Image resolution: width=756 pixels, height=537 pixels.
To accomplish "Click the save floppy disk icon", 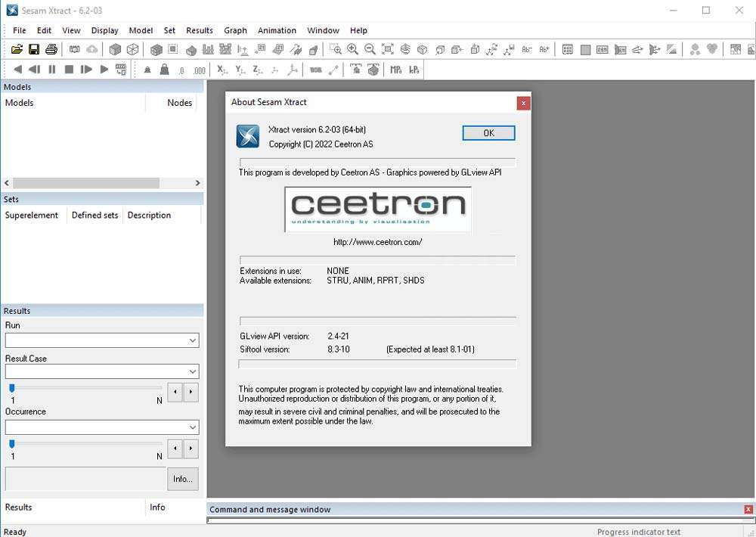I will pyautogui.click(x=34, y=49).
